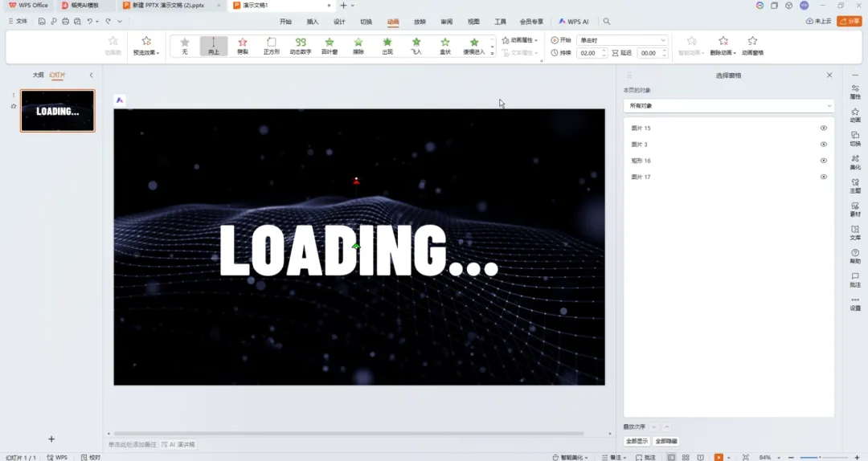Open 切换 panel in right sidebar
868x461 pixels.
855,139
